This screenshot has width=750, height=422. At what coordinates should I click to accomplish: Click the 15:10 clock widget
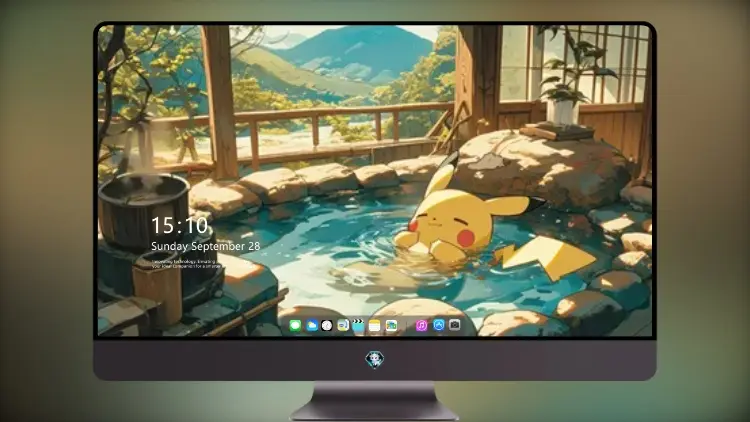[x=179, y=225]
